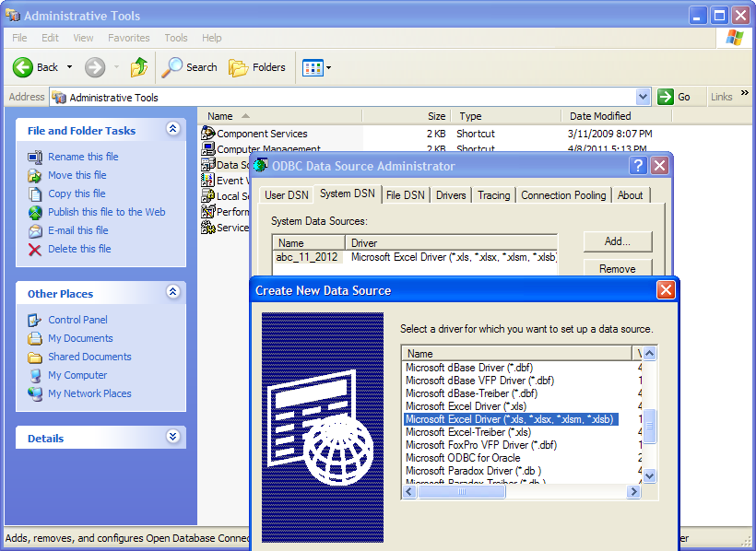Click the Remove button
Viewport: 756px width, 551px height.
coord(618,267)
